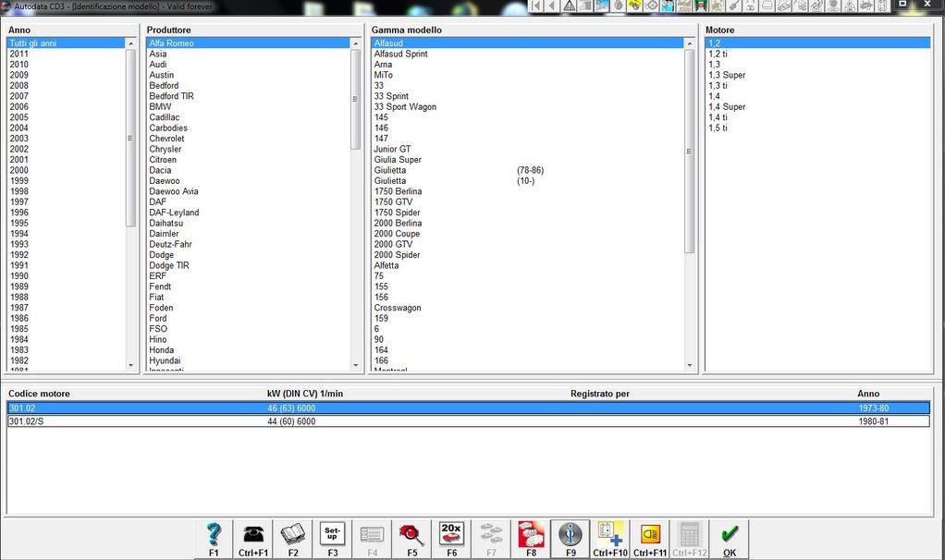Click up arrow of the Produttore scrollbar

click(356, 43)
